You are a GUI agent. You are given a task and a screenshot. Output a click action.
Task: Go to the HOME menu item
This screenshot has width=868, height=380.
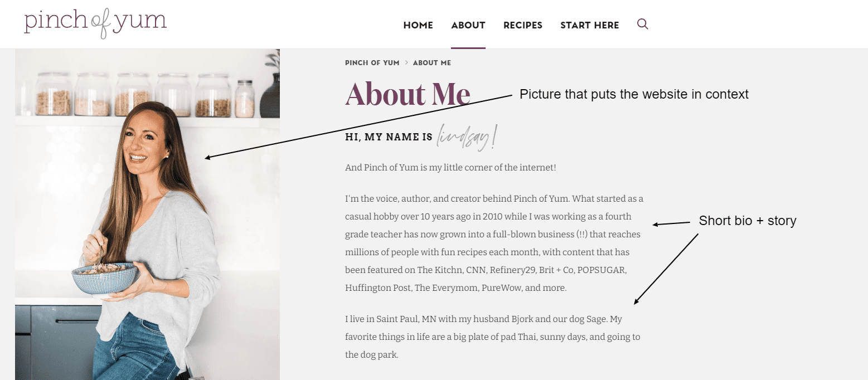[x=418, y=25]
